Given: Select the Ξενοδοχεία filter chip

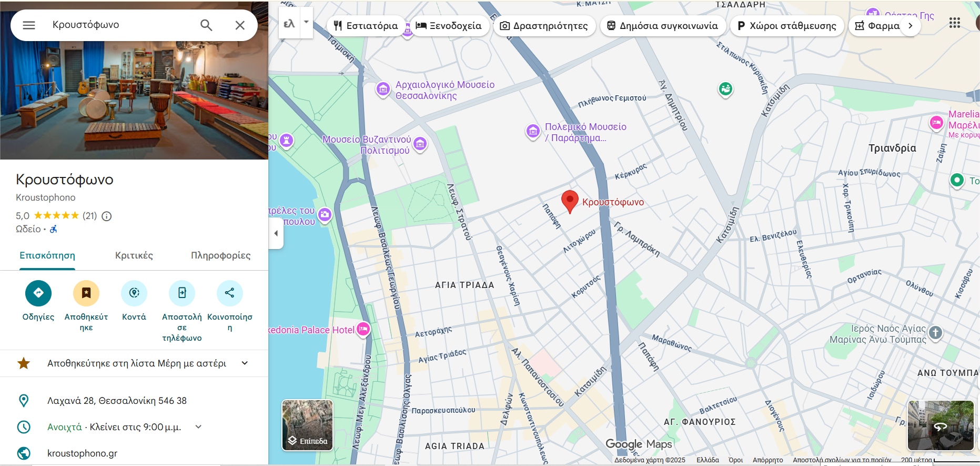Looking at the screenshot, I should tap(449, 26).
